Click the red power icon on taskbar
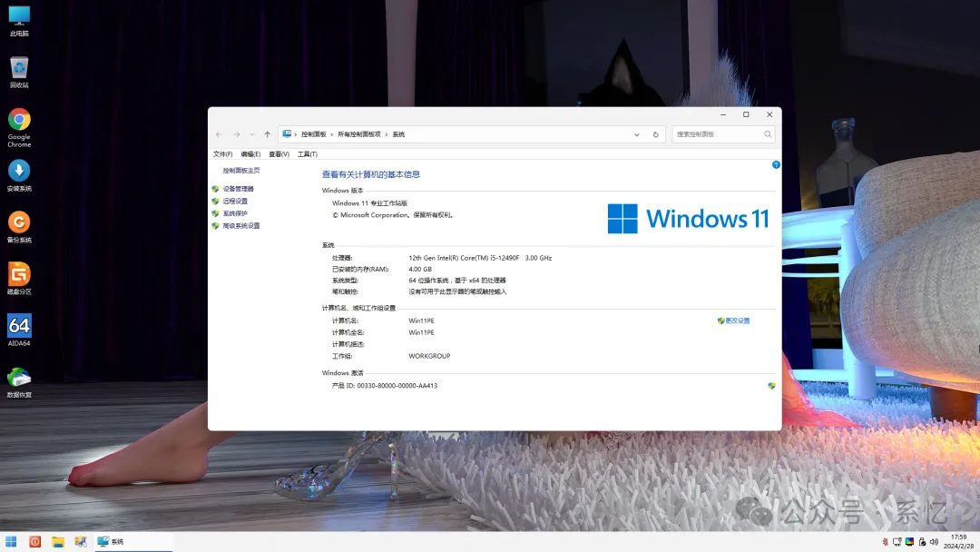Viewport: 980px width, 552px height. [35, 541]
